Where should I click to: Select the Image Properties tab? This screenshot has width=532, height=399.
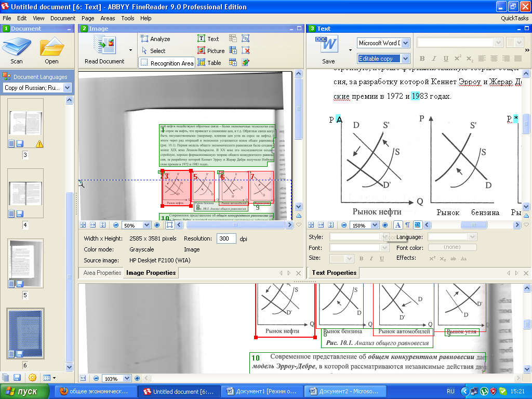click(x=151, y=272)
